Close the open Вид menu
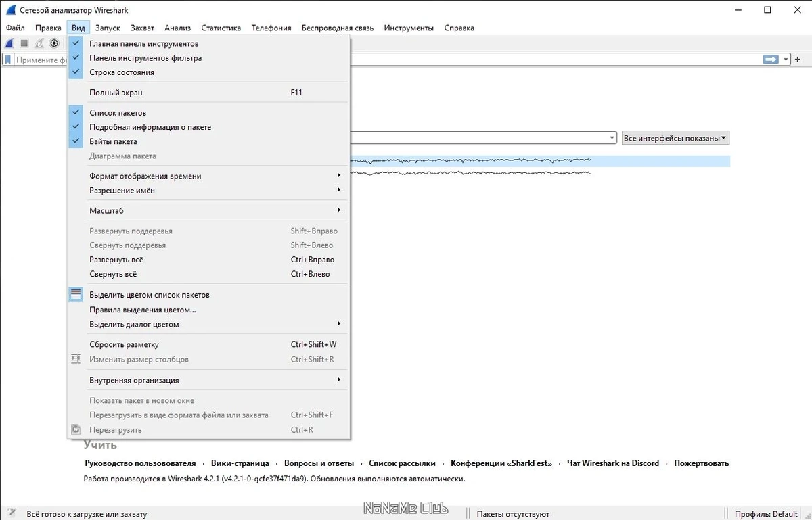 pos(78,28)
